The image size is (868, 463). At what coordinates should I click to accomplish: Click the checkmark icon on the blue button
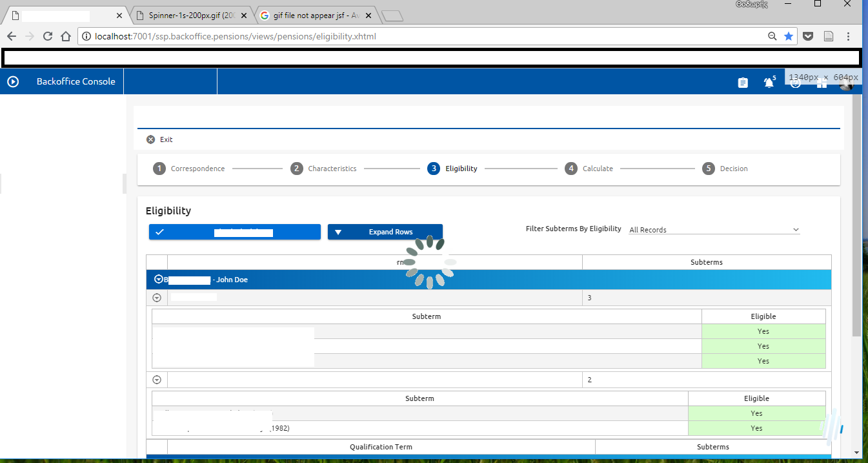(x=159, y=232)
